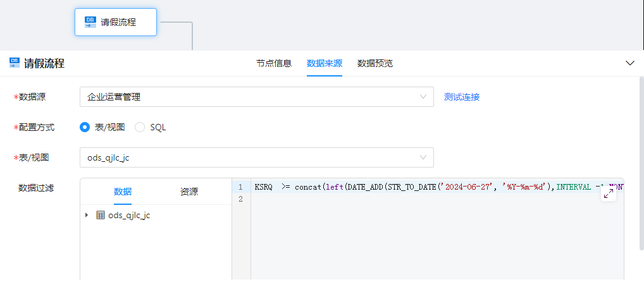Image resolution: width=644 pixels, height=282 pixels.
Task: Expand the ods_qjlc_jc tree node arrow
Action: click(87, 215)
